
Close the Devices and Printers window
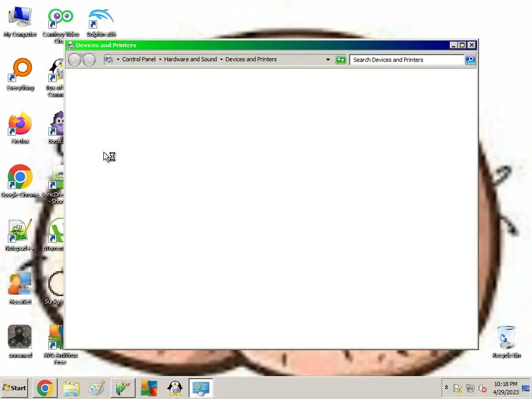(472, 45)
